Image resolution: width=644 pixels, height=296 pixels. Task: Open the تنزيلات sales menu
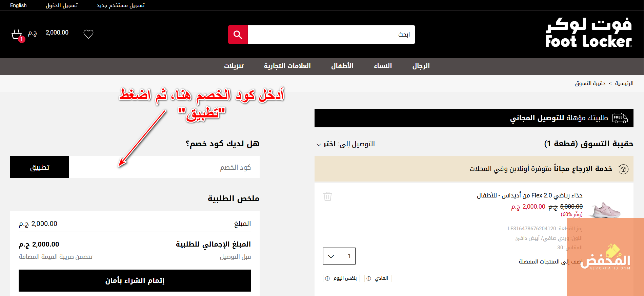click(234, 66)
